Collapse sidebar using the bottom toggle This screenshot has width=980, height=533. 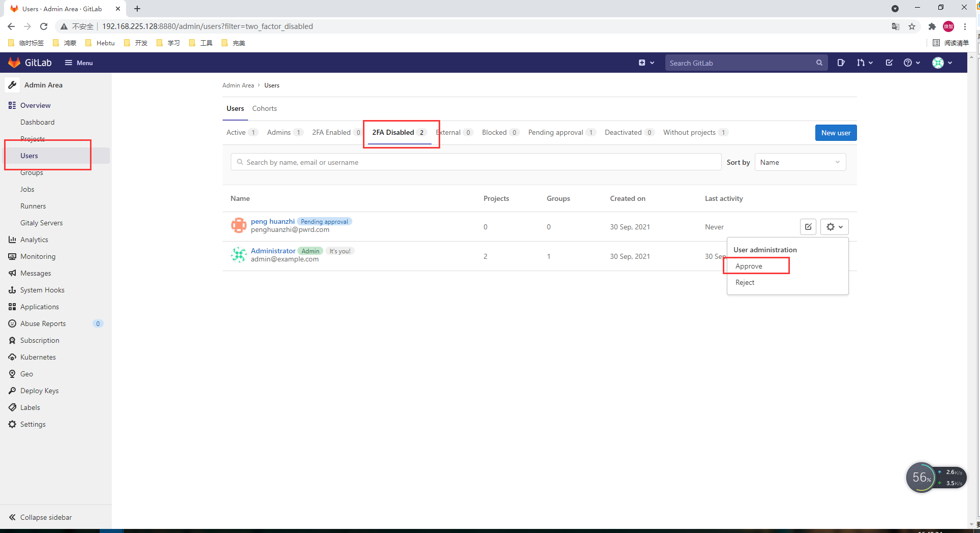pos(41,517)
